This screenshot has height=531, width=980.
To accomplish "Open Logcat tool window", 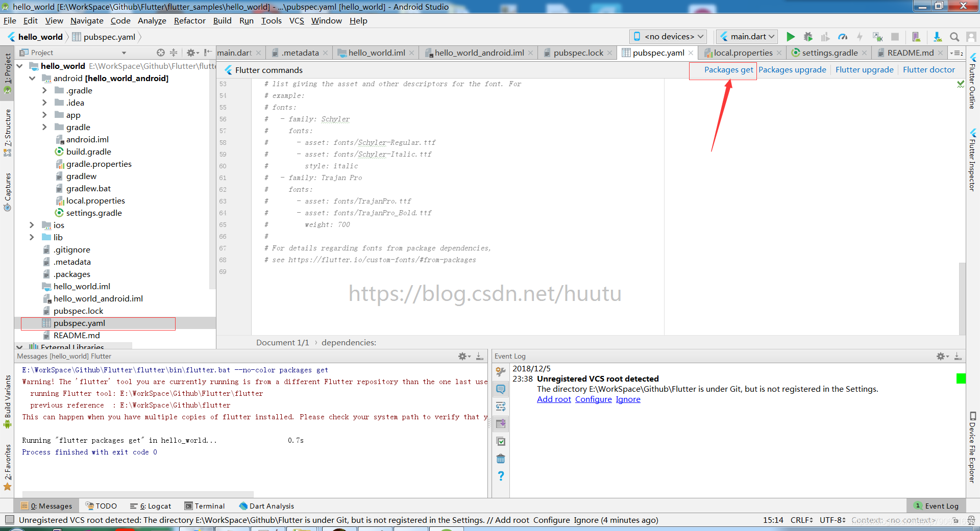I will [x=151, y=506].
